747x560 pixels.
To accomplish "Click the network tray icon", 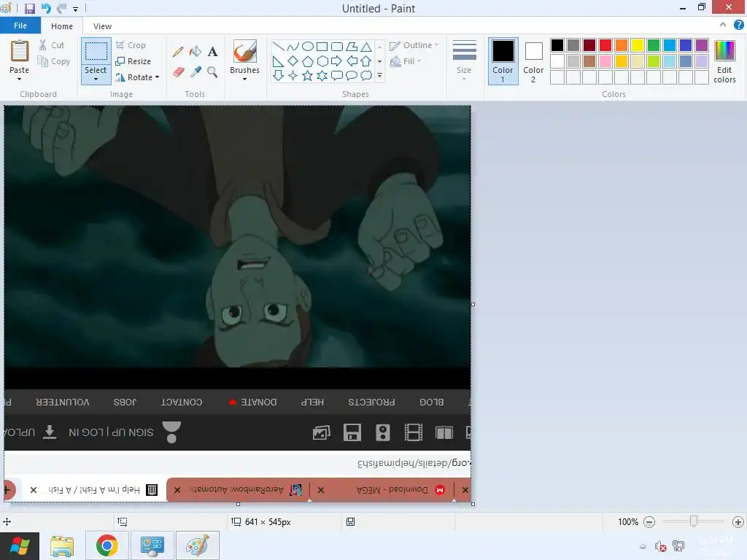I will click(x=678, y=546).
